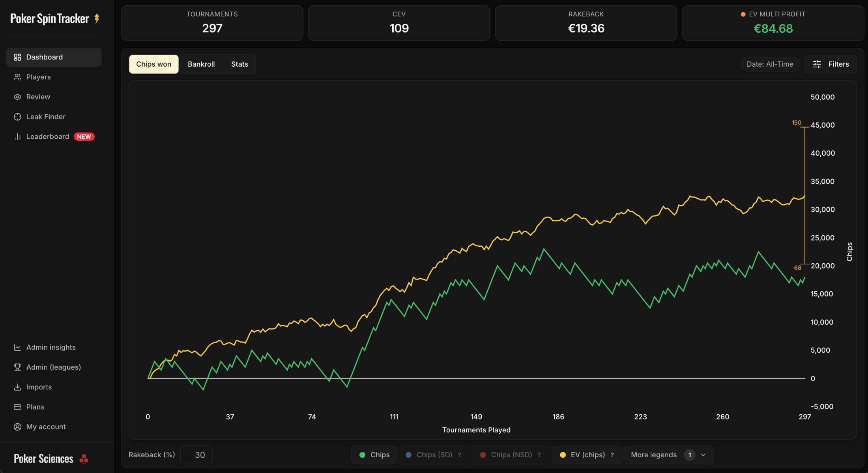Click the EV (chips) question mark hint
868x473 pixels.
612,454
